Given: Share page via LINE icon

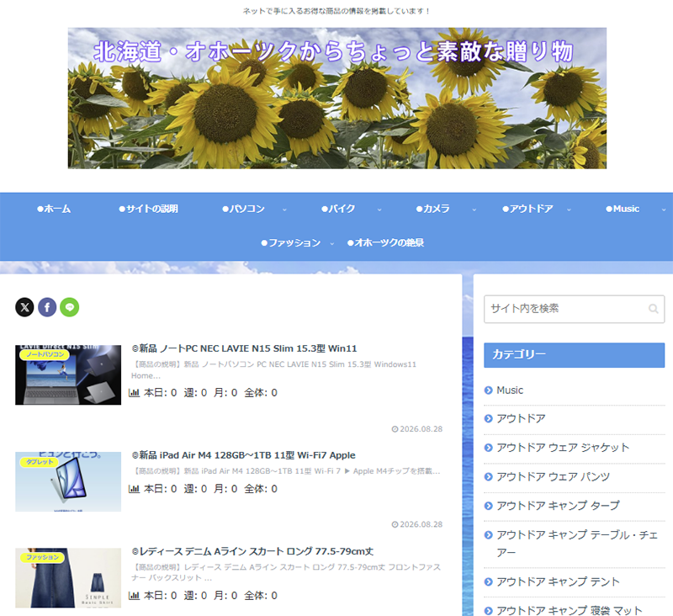Looking at the screenshot, I should [70, 307].
